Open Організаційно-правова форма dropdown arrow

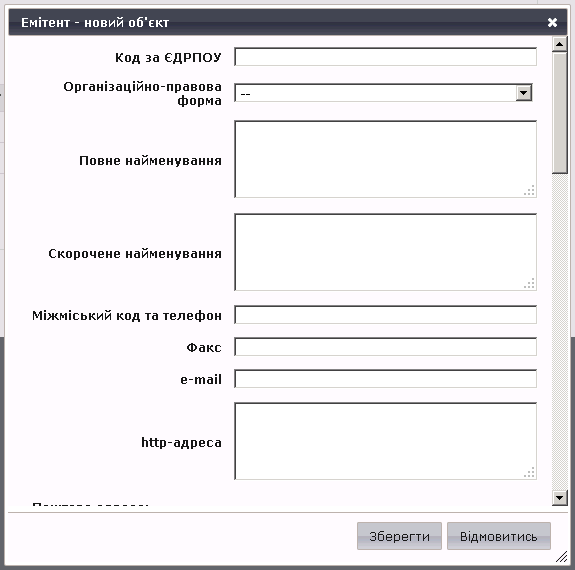point(524,93)
